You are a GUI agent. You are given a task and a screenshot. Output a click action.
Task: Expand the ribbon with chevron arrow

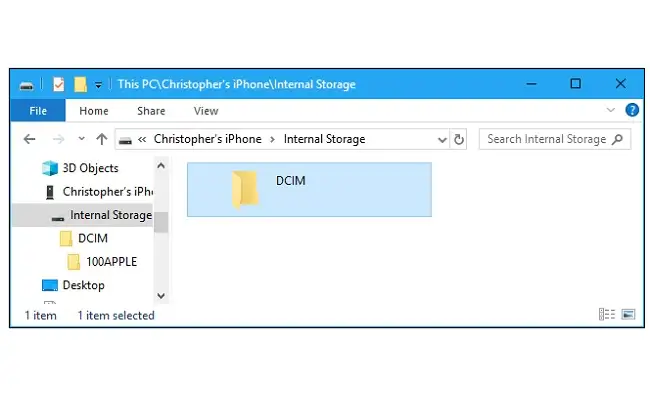[612, 110]
